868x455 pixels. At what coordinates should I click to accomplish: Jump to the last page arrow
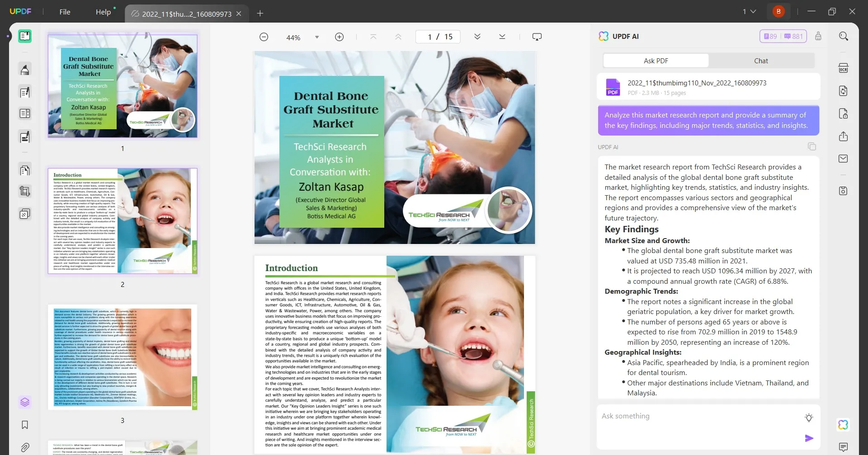point(502,37)
